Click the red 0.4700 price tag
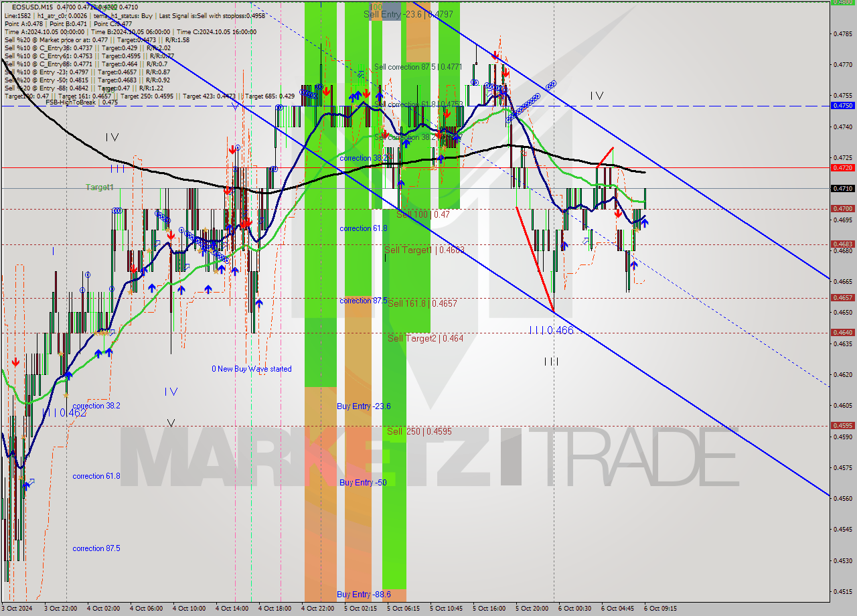The height and width of the screenshot is (616, 857). (x=842, y=209)
